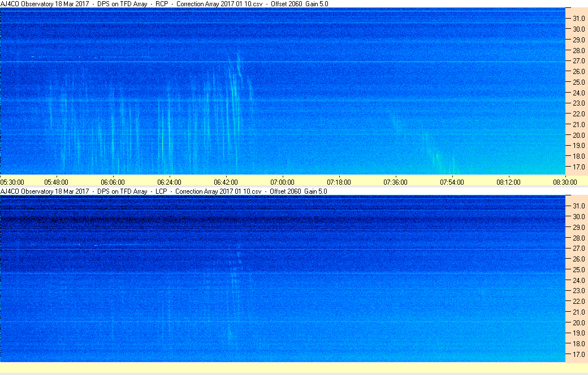
Task: Click the RCP spectrogram title line
Action: click(x=165, y=4)
